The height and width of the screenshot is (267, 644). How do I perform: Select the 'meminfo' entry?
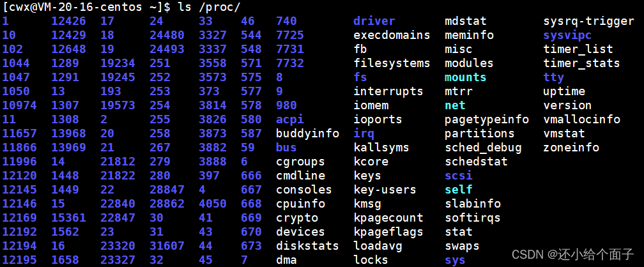pyautogui.click(x=469, y=35)
